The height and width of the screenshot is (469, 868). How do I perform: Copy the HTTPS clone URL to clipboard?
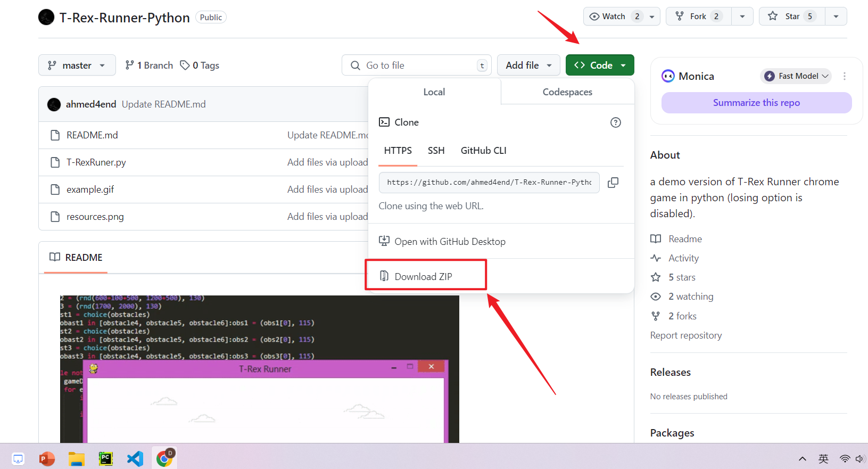(x=613, y=183)
